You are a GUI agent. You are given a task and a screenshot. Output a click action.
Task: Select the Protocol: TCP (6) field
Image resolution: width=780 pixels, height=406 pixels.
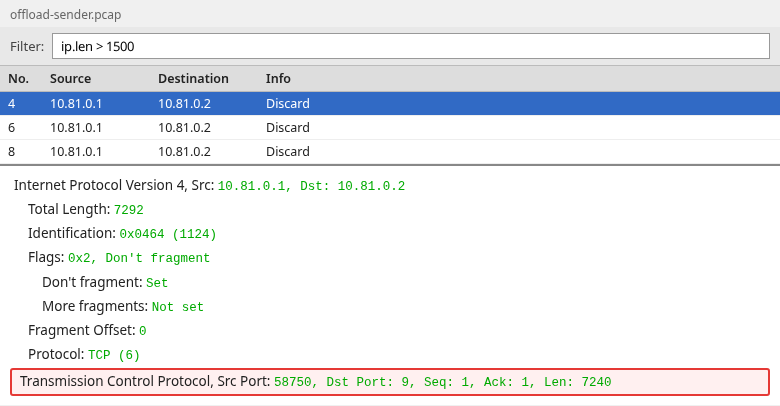pyautogui.click(x=84, y=354)
